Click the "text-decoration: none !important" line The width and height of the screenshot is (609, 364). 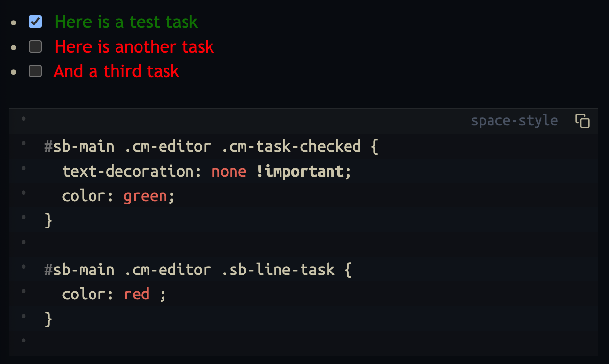pos(206,171)
